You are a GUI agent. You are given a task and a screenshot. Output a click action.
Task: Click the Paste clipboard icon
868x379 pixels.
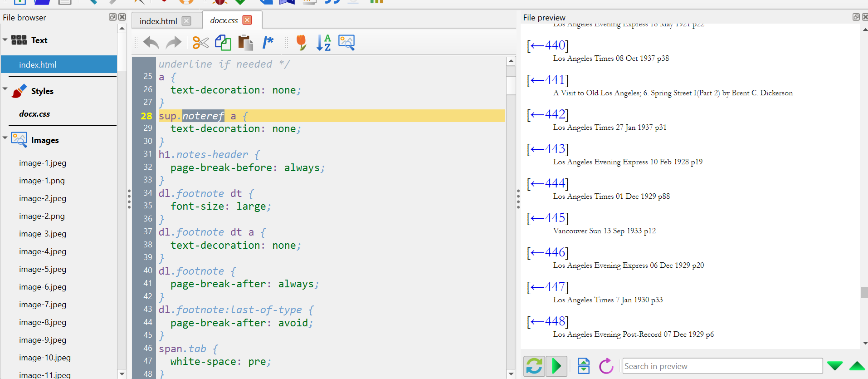coord(245,43)
